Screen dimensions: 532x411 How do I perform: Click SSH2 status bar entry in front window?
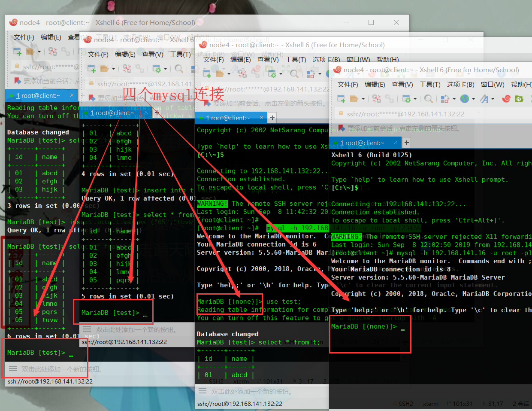click(x=403, y=404)
